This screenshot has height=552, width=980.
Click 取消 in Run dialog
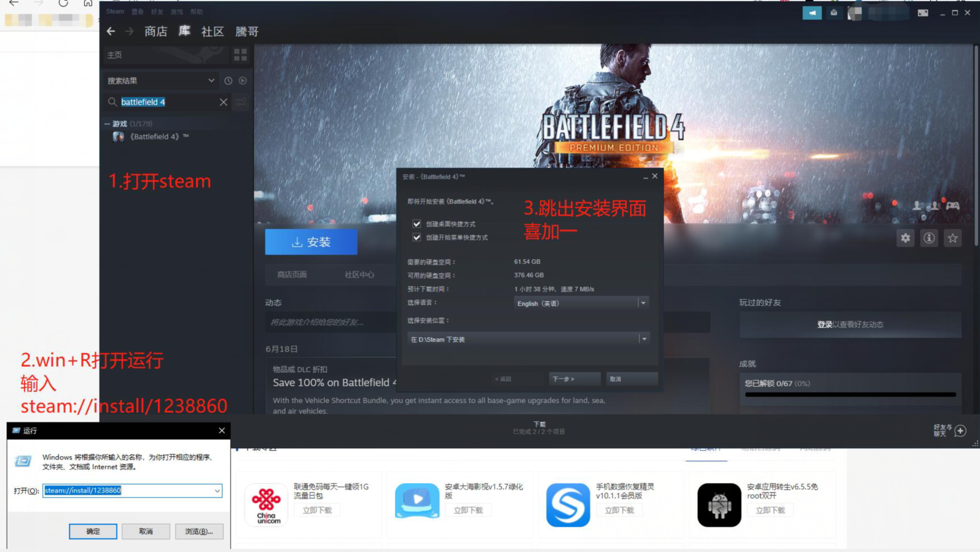pyautogui.click(x=146, y=531)
